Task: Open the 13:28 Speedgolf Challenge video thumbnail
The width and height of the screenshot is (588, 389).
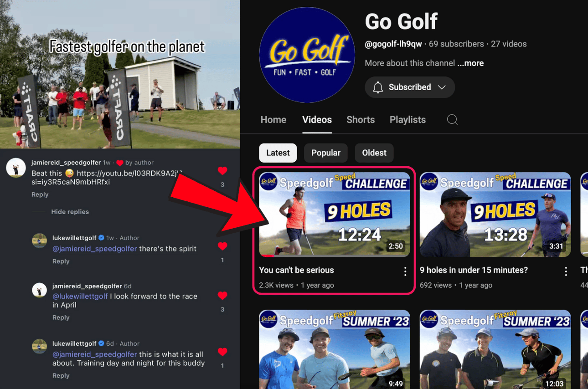Action: tap(495, 215)
